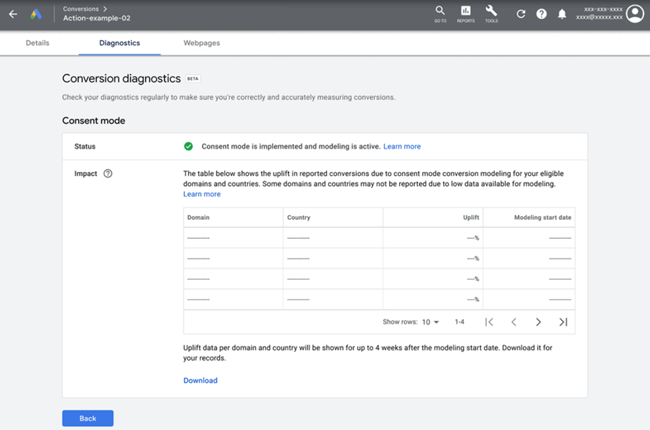Click the back arrow in header

[13, 14]
